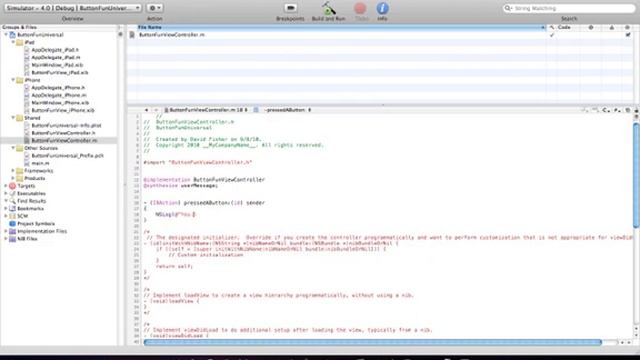The height and width of the screenshot is (360, 640).
Task: Click the editor's vertical scrollbar thumb
Action: click(636, 176)
